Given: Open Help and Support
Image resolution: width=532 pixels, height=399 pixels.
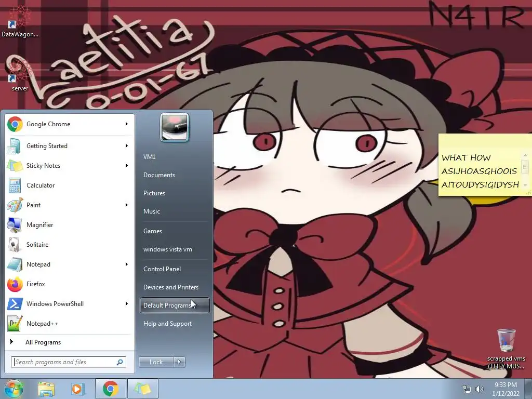Looking at the screenshot, I should tap(175, 324).
